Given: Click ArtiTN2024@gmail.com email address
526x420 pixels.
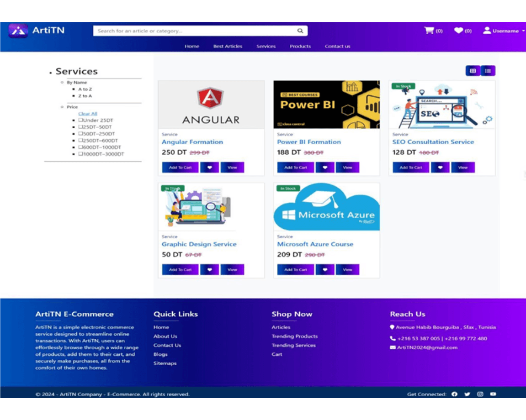Looking at the screenshot, I should (x=427, y=347).
